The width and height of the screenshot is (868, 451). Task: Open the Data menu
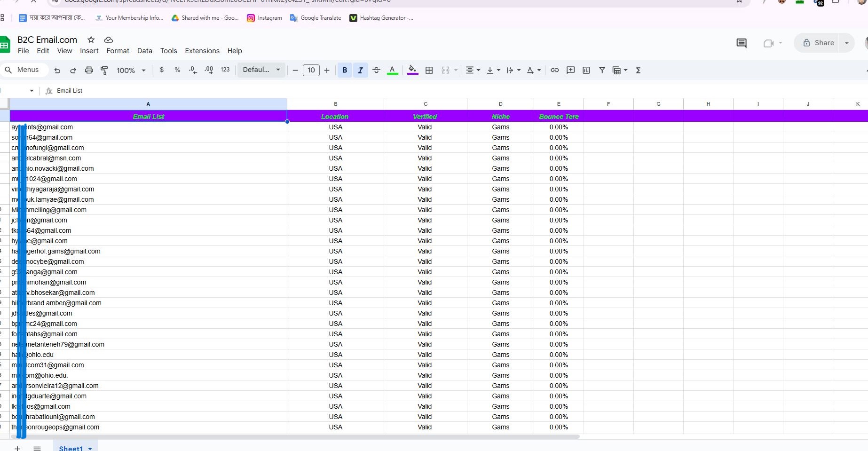[x=144, y=51]
